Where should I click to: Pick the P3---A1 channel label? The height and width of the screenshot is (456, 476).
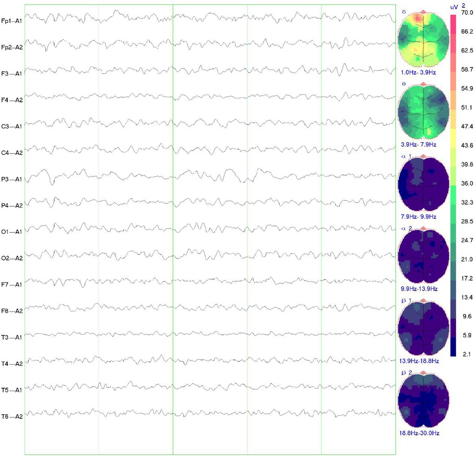point(12,179)
